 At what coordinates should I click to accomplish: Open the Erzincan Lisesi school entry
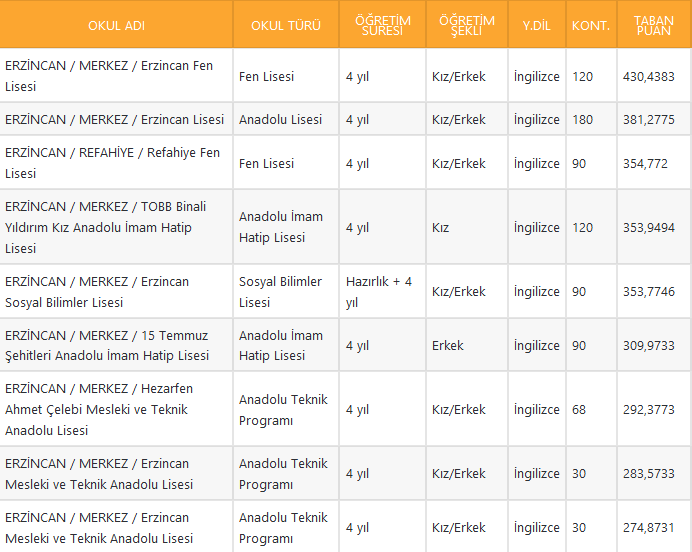click(x=114, y=119)
